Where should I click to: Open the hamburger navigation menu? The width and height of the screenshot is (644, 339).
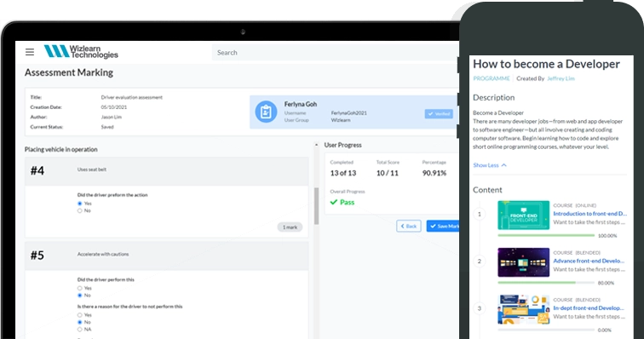30,52
